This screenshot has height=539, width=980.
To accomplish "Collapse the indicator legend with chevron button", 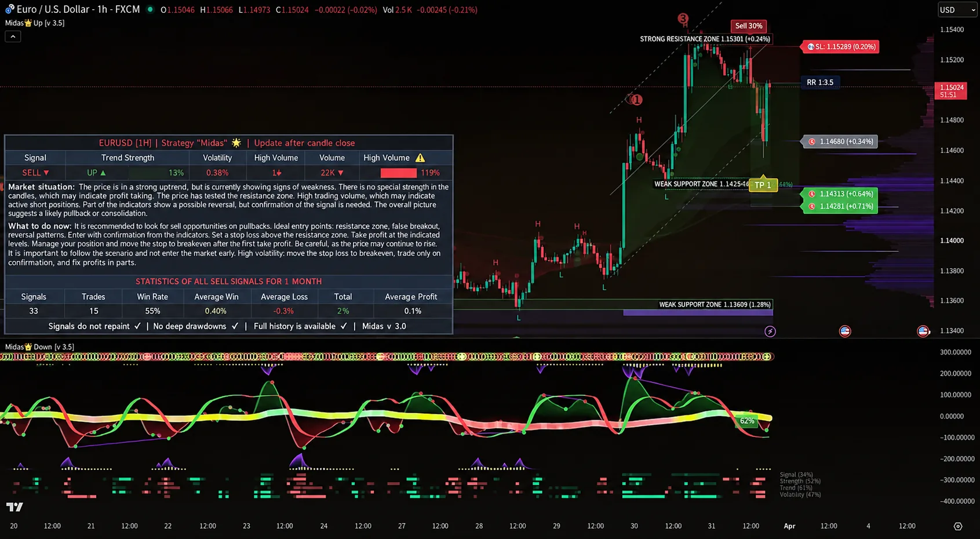I will coord(13,37).
